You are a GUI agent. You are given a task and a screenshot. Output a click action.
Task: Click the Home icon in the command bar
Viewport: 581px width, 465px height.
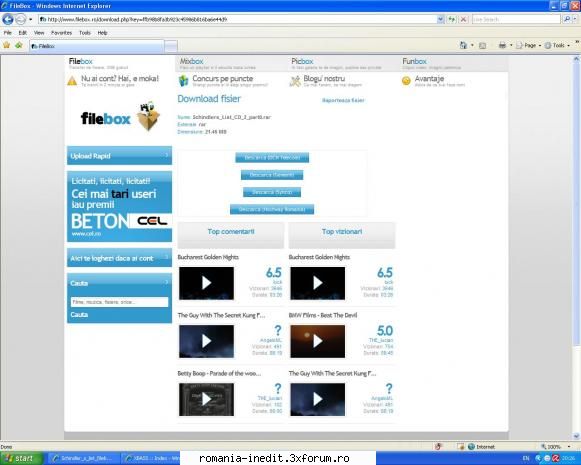(463, 45)
